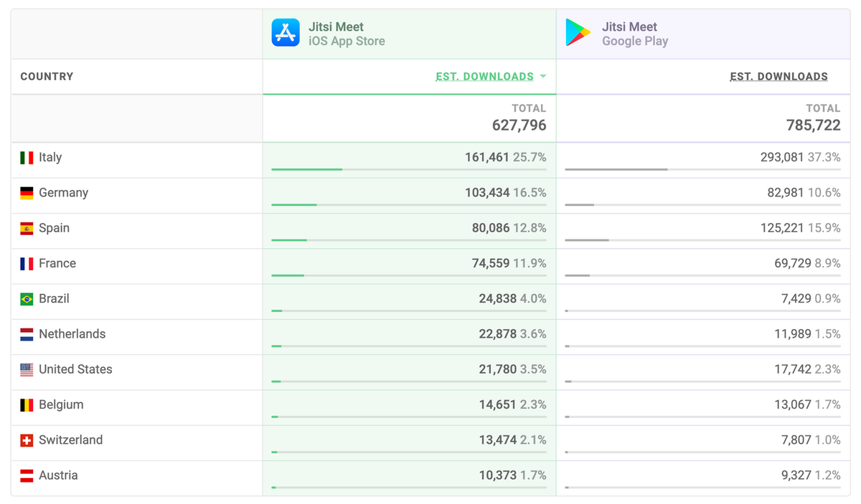Screen dimensions: 861x504
Task: Click the iOS total 627,796 value
Action: pos(519,125)
